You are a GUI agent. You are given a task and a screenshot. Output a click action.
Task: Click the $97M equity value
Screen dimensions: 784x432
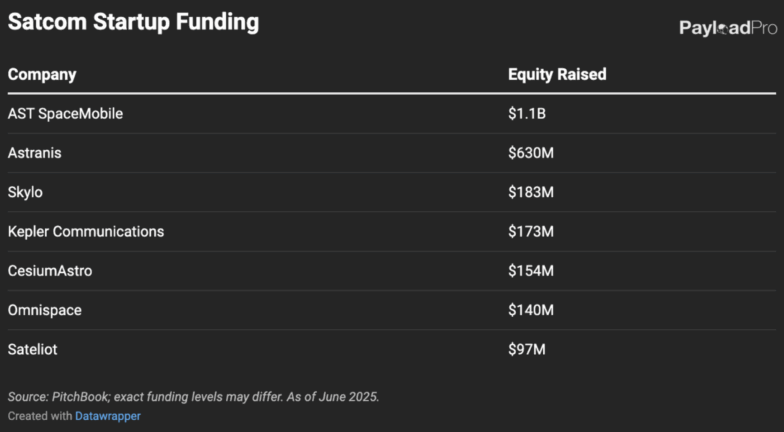(527, 349)
